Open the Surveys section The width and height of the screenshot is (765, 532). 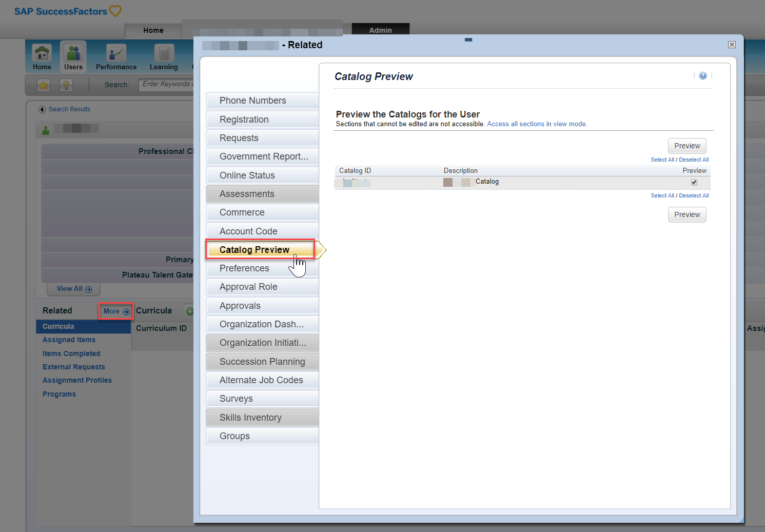click(262, 399)
